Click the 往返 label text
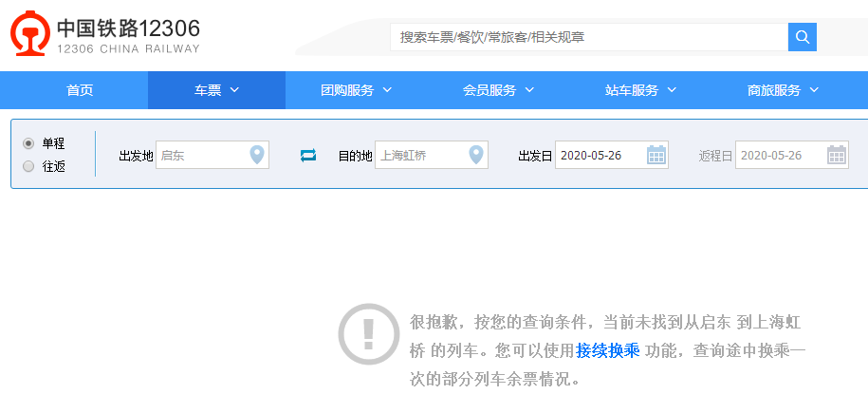Screen dimensions: 868x413 pos(54,166)
